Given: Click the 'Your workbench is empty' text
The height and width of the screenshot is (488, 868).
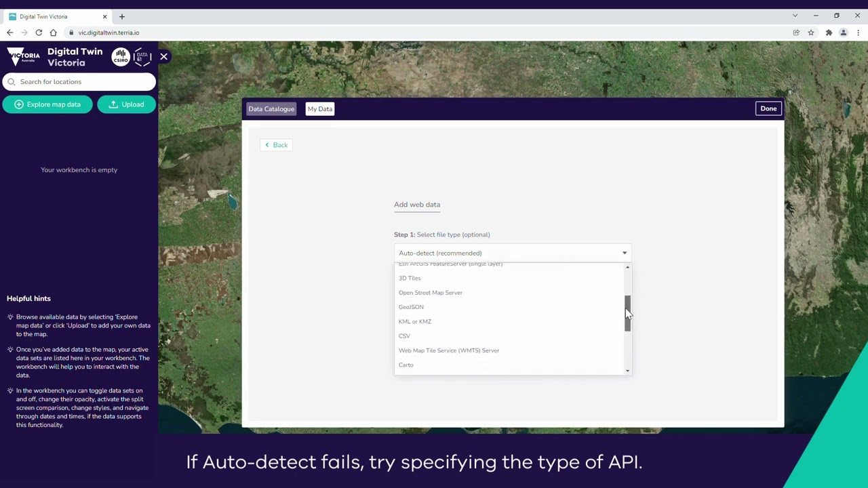Looking at the screenshot, I should pyautogui.click(x=79, y=170).
